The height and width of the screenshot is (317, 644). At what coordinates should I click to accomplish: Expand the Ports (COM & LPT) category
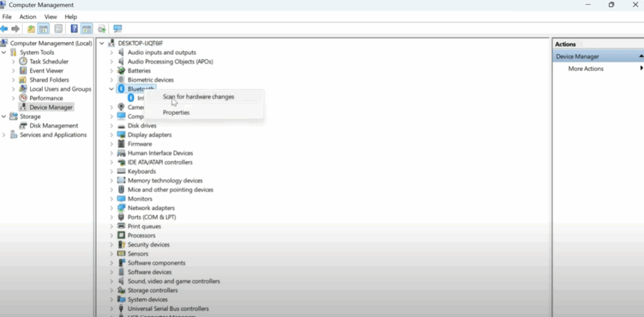coord(111,217)
